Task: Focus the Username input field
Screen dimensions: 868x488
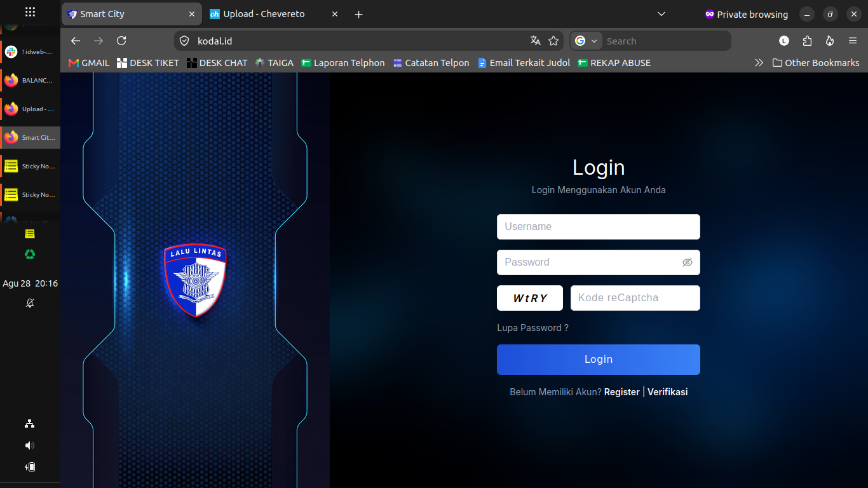Action: (599, 227)
